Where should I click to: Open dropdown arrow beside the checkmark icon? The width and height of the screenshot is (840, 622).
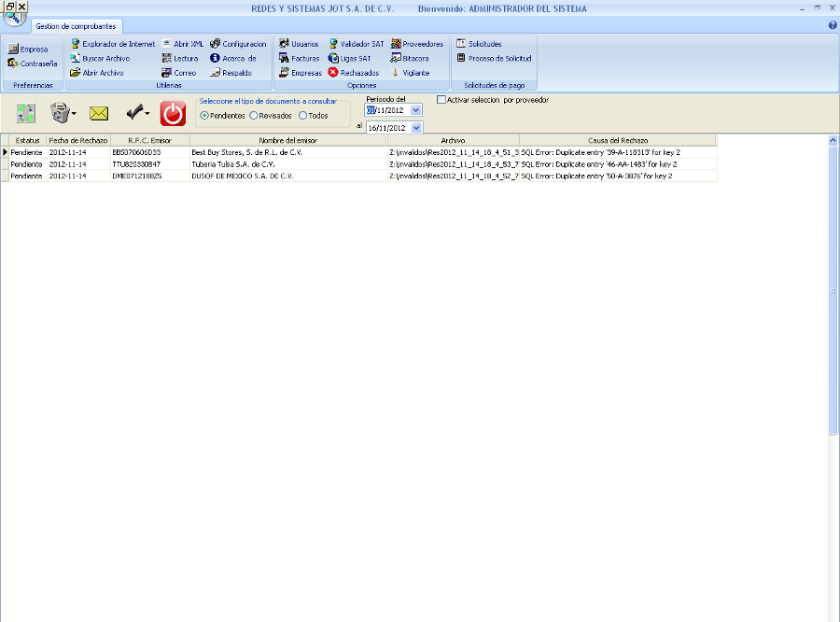[x=148, y=115]
